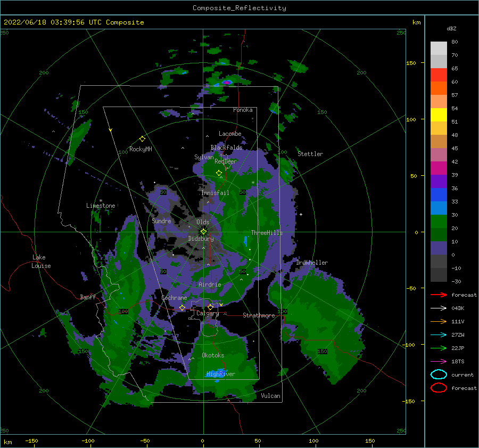Click the ThreeHills label
479x448 pixels.
tap(267, 233)
